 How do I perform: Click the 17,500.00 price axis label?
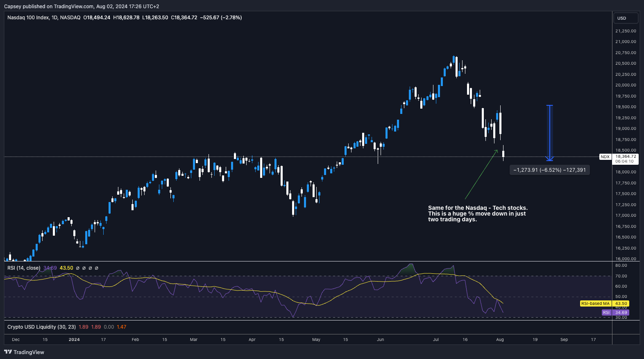coord(626,194)
